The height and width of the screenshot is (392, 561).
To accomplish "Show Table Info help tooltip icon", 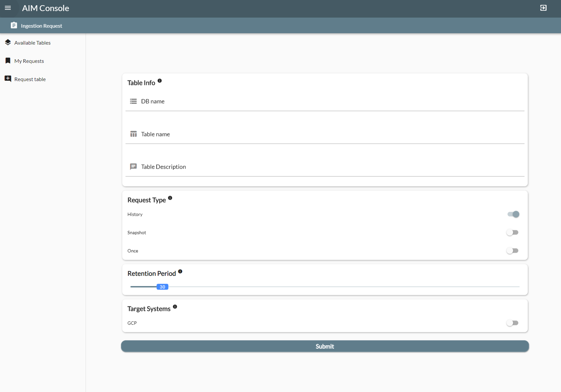I will (x=160, y=81).
